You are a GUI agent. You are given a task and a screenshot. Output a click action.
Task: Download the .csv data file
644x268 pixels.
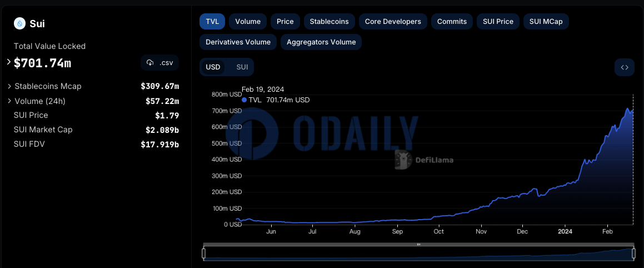pos(160,63)
